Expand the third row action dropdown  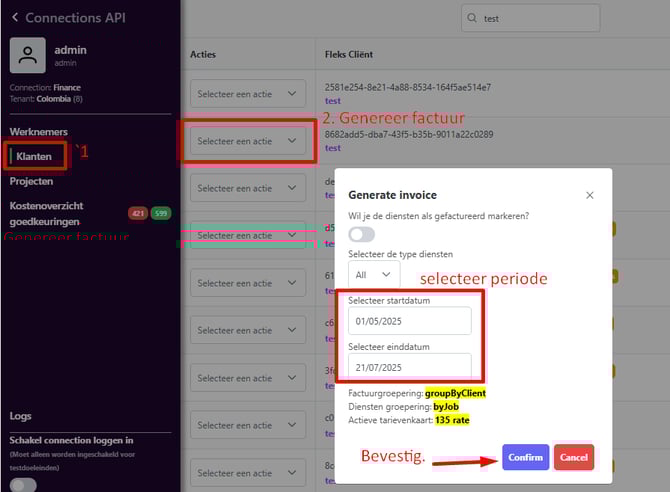pyautogui.click(x=246, y=188)
